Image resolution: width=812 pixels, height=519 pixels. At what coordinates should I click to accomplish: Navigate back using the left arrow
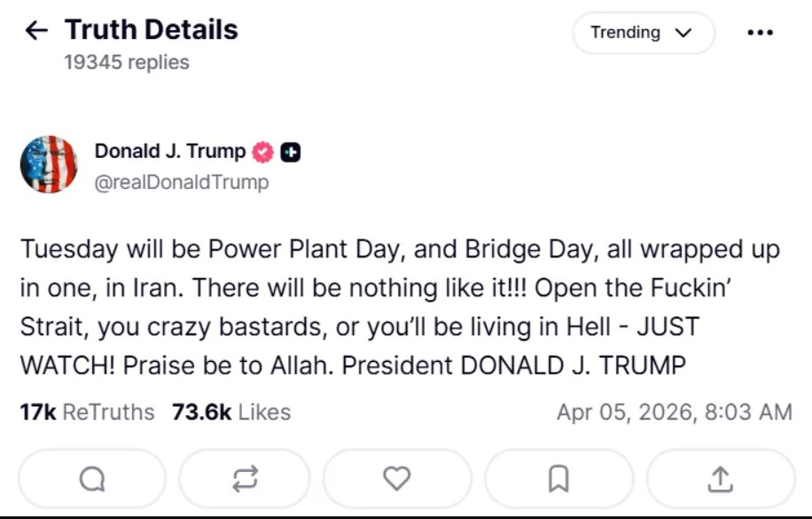point(35,29)
